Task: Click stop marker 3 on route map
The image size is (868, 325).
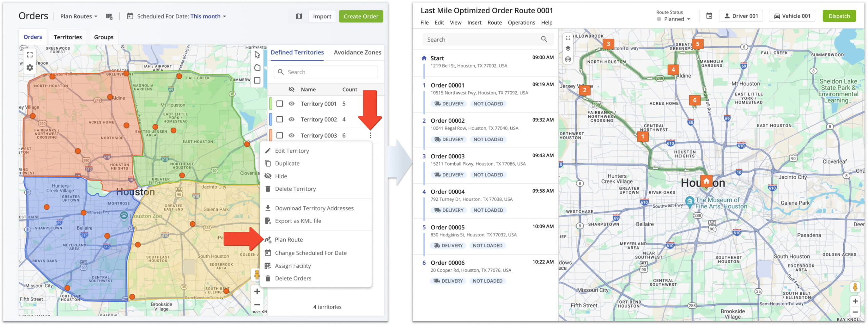Action: 608,44
